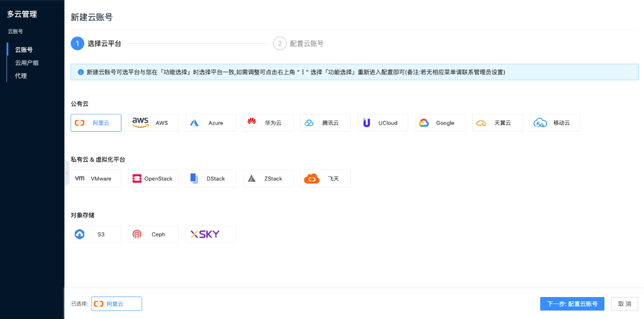Open 云用户组 in the sidebar

tap(27, 63)
